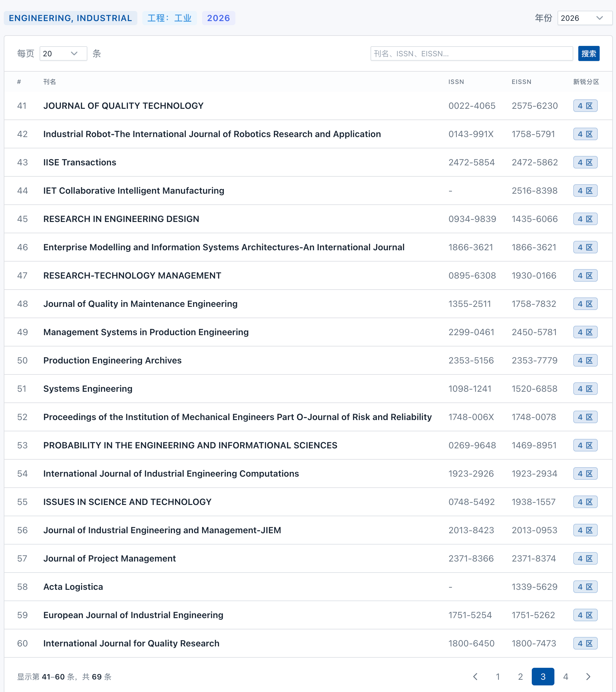616x692 pixels.
Task: Click ISSN 0022-4065
Action: (x=472, y=106)
